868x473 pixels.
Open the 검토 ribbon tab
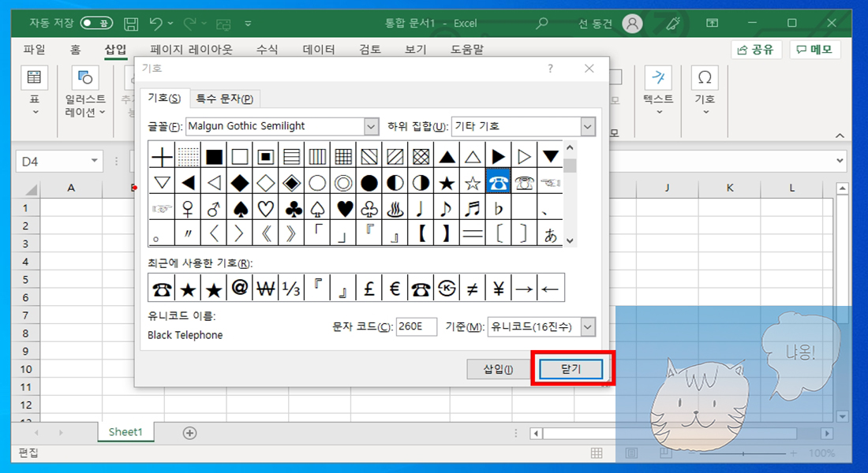(x=370, y=49)
